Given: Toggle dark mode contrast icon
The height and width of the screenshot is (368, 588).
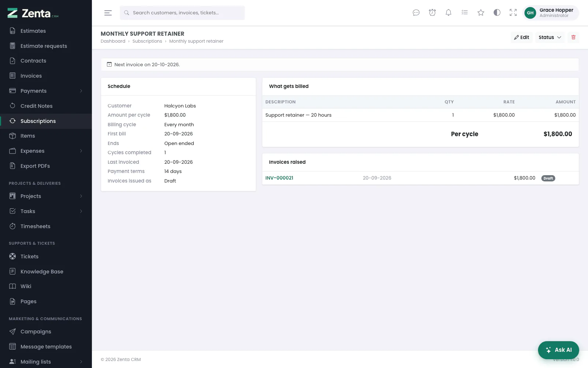Looking at the screenshot, I should click(x=497, y=13).
